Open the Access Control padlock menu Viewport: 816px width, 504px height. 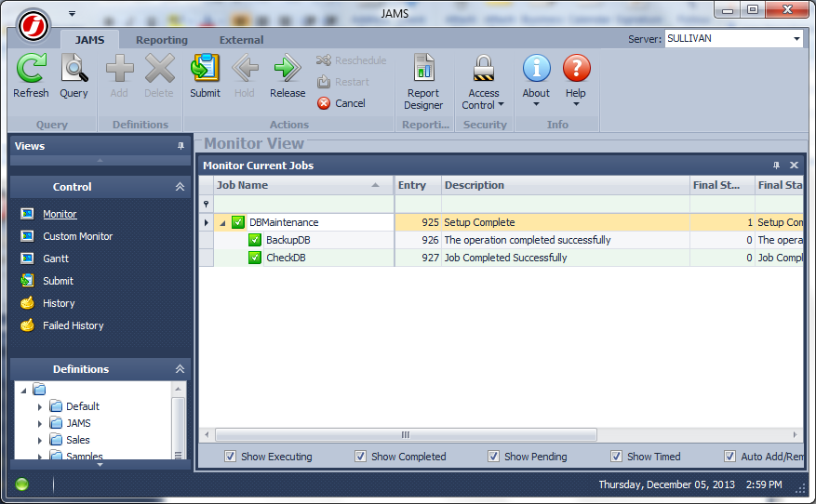point(484,82)
